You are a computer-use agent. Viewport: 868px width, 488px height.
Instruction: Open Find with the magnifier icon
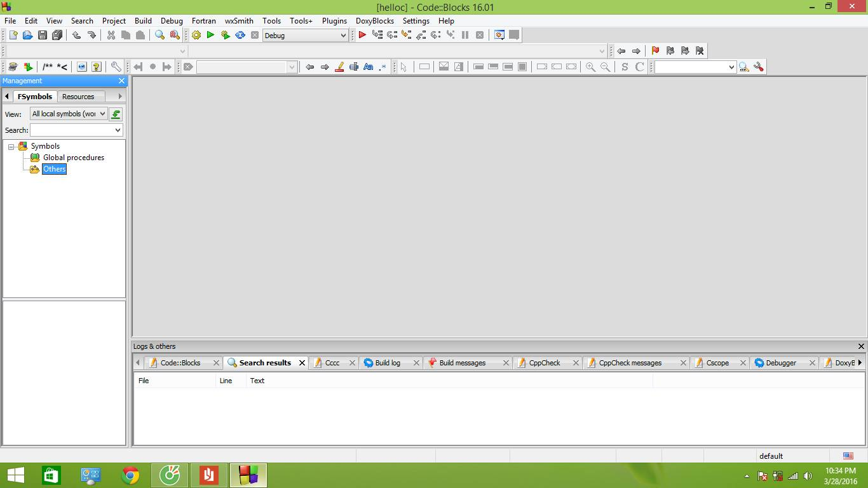[159, 35]
